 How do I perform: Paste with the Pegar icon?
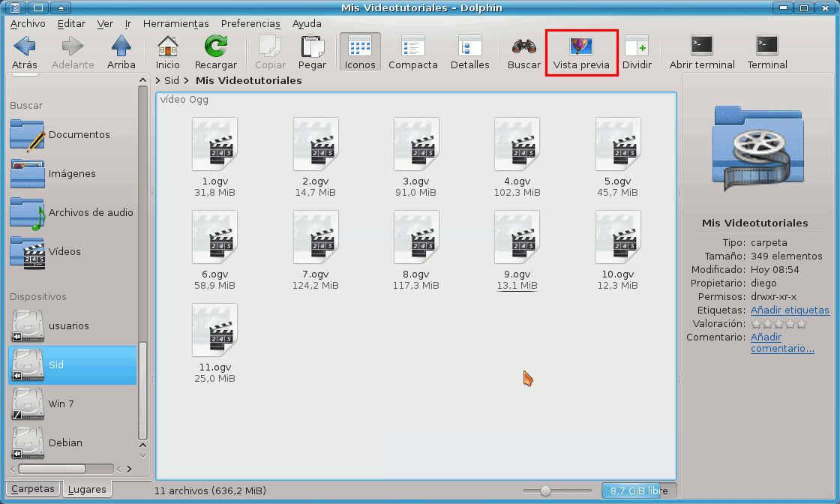(312, 52)
